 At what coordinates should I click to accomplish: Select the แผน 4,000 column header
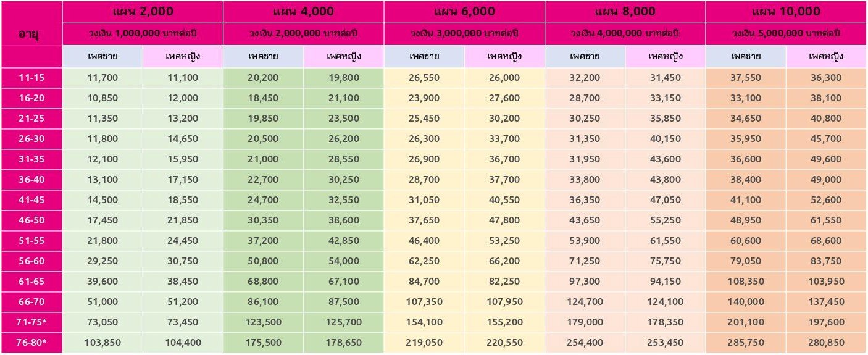[303, 11]
